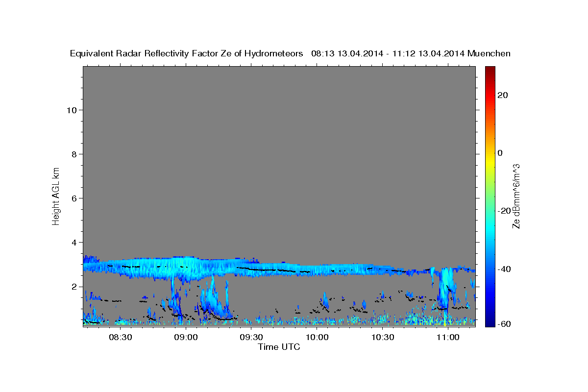The image size is (588, 392).
Task: Click the 11:00 time tick label
Action: coord(448,338)
